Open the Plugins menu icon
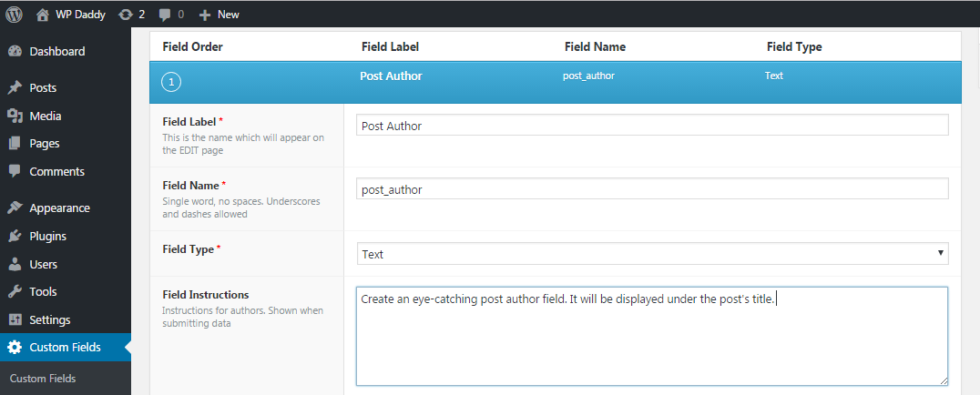Image resolution: width=980 pixels, height=395 pixels. pos(15,237)
